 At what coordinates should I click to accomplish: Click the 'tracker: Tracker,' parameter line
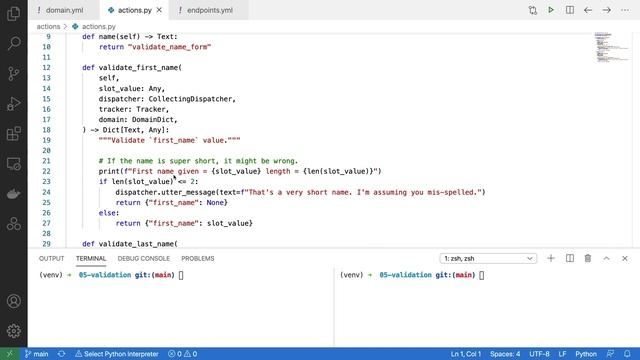(134, 109)
